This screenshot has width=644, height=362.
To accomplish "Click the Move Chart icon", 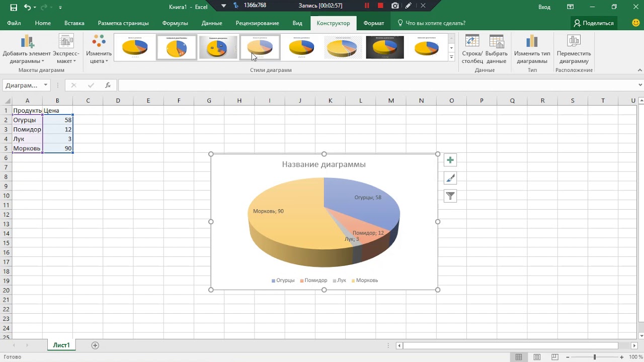I will (574, 42).
